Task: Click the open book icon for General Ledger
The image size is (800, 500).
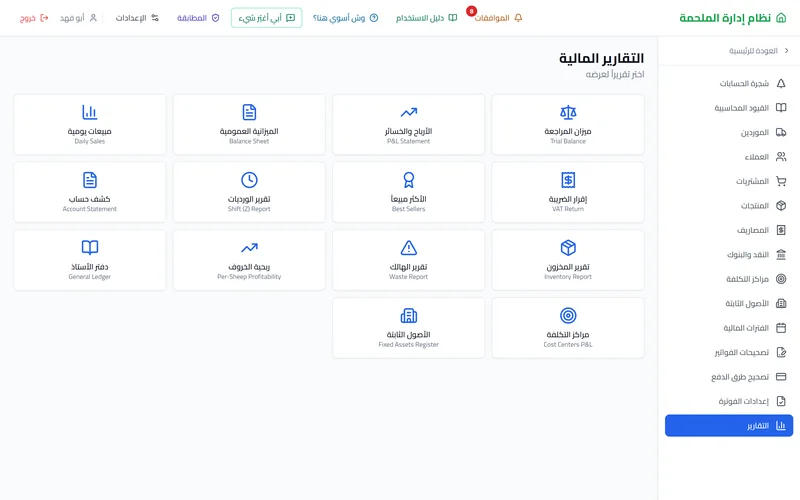Action: (90, 248)
